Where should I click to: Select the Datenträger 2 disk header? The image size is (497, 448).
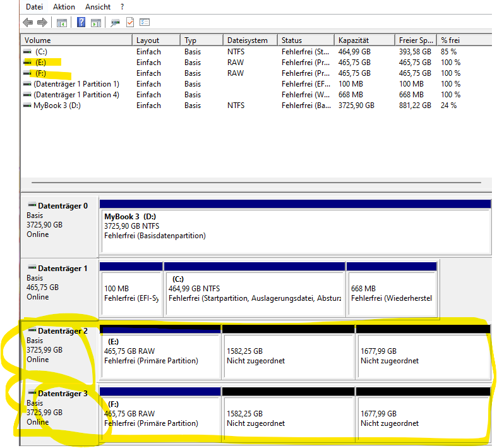[59, 352]
